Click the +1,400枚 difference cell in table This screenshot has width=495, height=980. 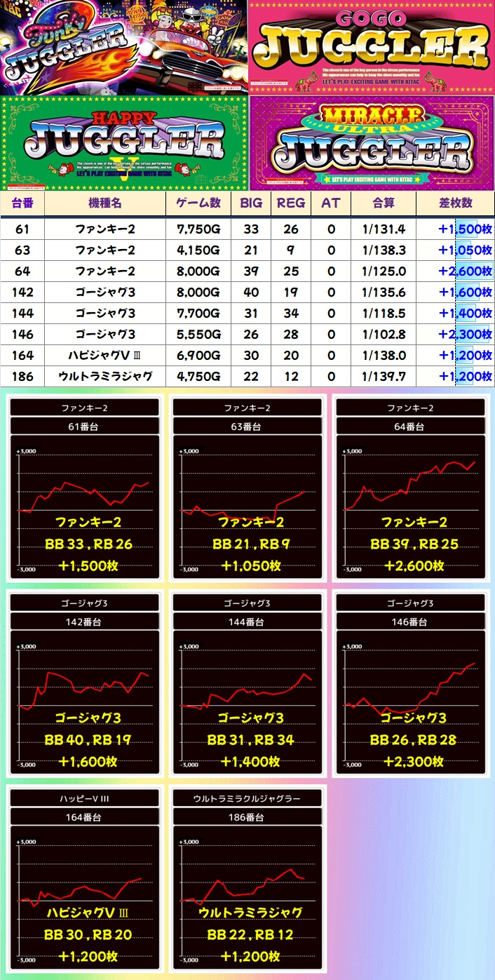(x=456, y=313)
